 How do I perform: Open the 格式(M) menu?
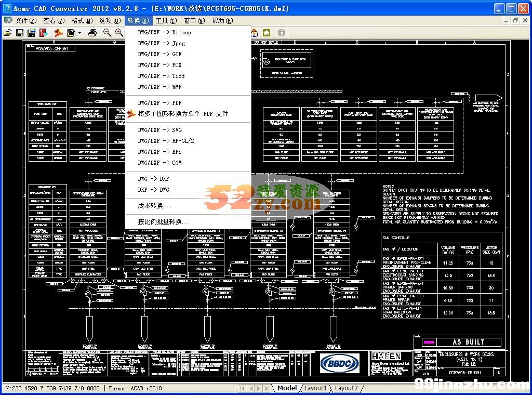82,21
